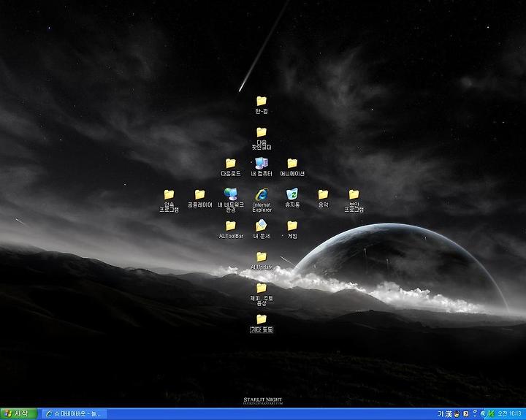Click the green tray icon

pyautogui.click(x=491, y=414)
